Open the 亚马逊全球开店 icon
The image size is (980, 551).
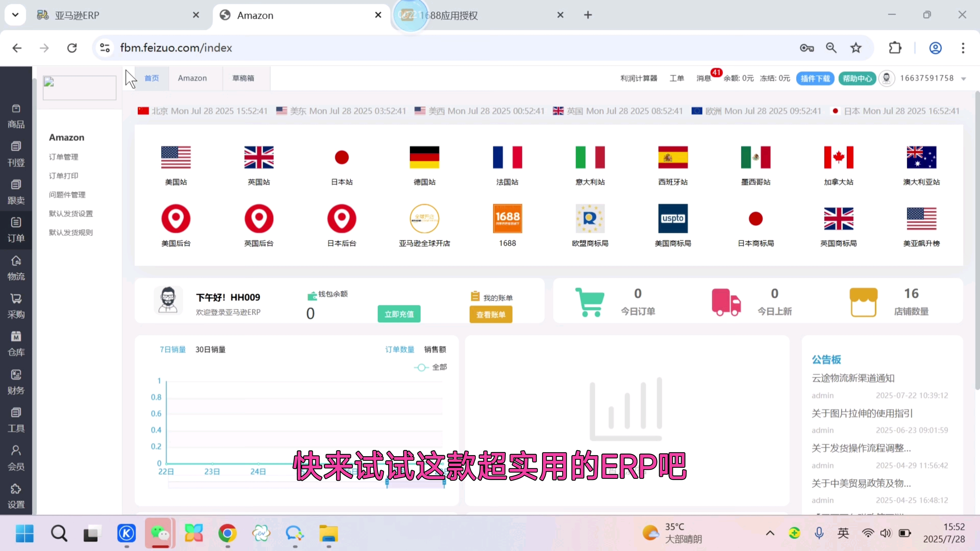425,219
